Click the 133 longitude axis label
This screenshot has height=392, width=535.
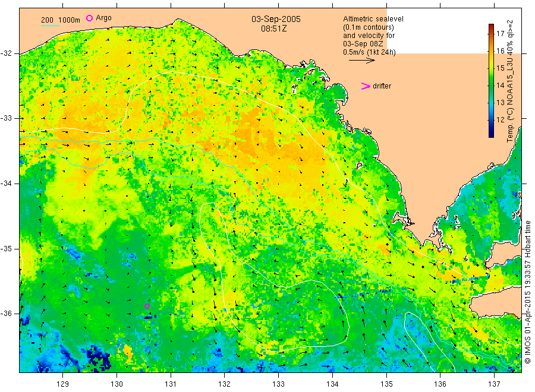click(278, 384)
